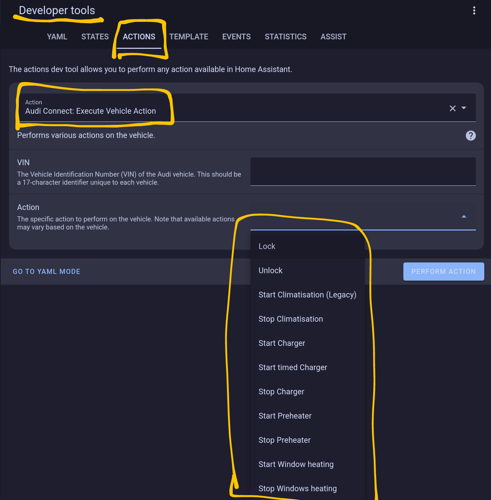Viewport: 491px width, 500px height.
Task: Open the help icon for action description
Action: [x=471, y=136]
